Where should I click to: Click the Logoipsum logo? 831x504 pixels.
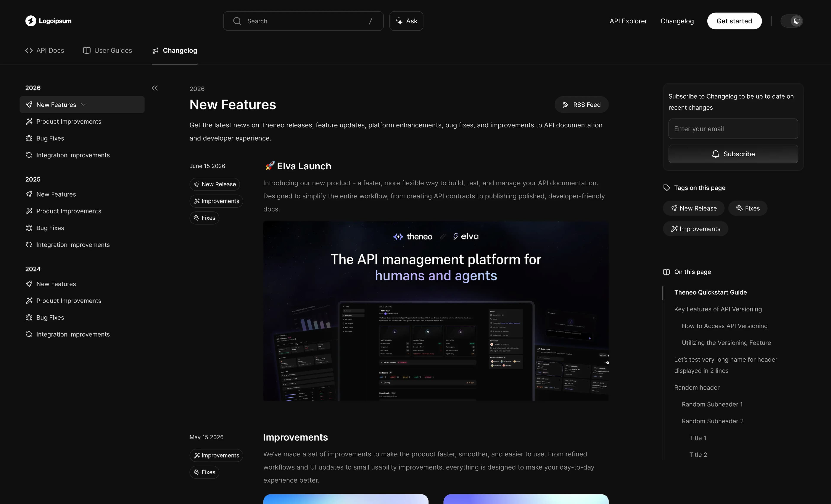(x=48, y=21)
